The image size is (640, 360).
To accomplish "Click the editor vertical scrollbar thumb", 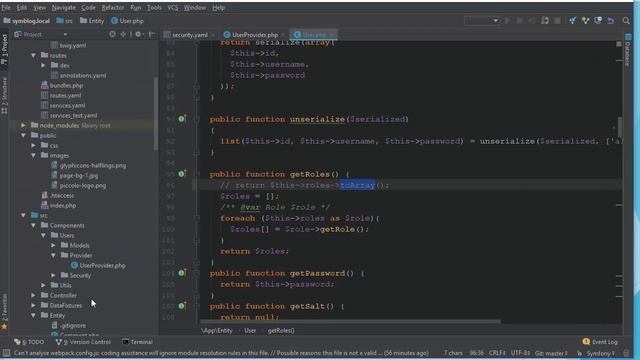I will pos(620,127).
